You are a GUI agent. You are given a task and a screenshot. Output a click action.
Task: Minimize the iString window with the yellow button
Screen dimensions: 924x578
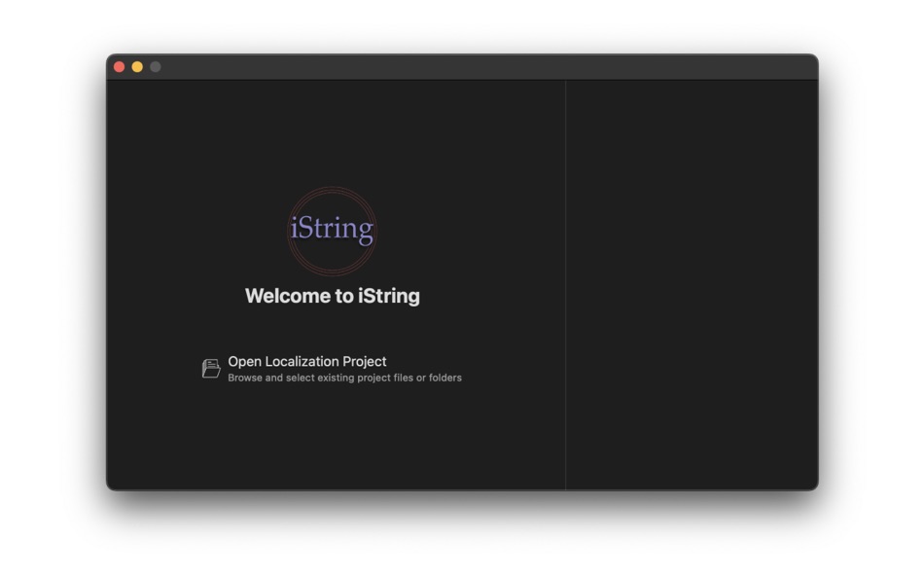click(x=137, y=67)
